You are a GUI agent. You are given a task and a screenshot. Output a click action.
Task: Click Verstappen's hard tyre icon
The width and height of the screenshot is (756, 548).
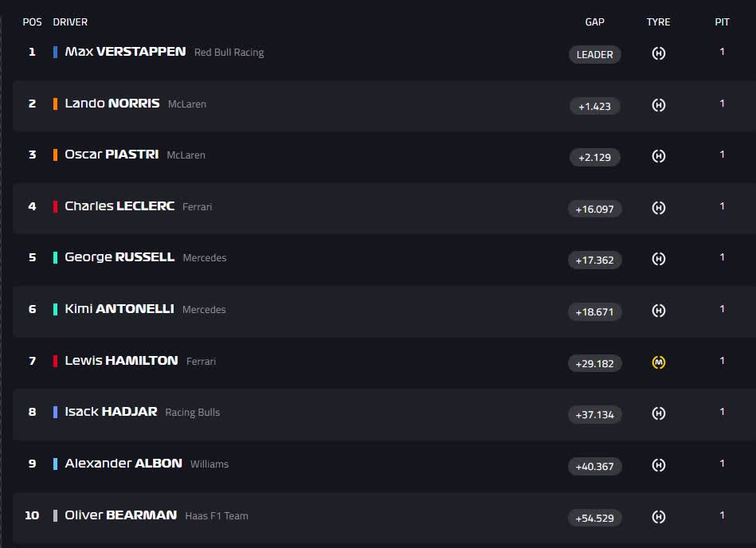(658, 53)
